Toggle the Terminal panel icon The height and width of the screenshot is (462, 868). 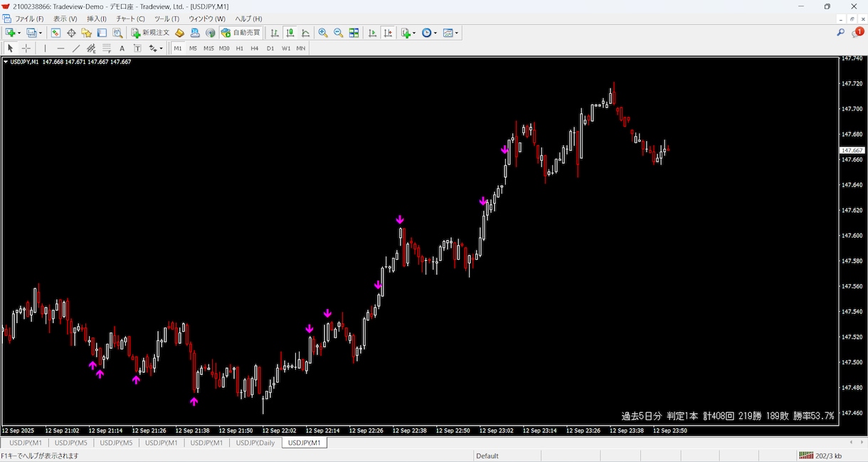tap(102, 33)
